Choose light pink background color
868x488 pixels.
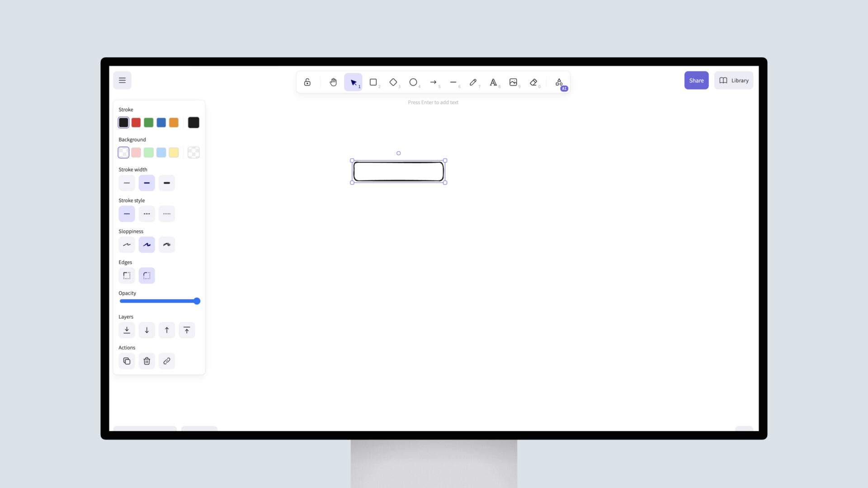tap(136, 153)
